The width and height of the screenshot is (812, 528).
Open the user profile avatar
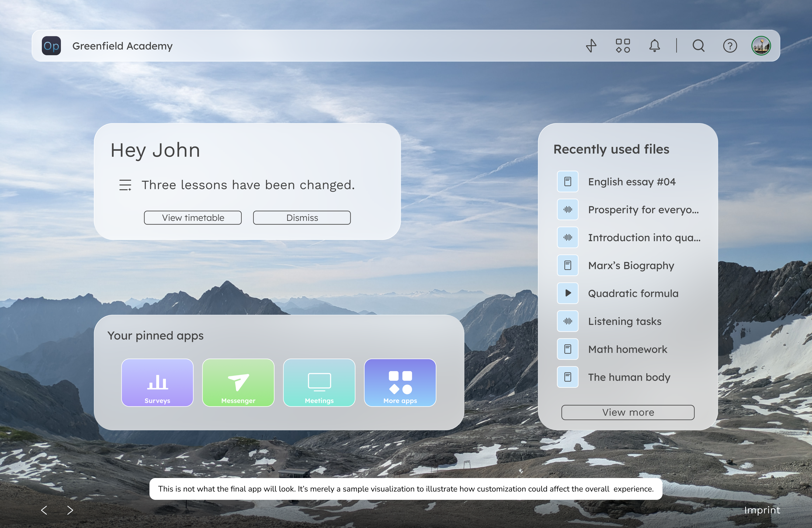761,46
